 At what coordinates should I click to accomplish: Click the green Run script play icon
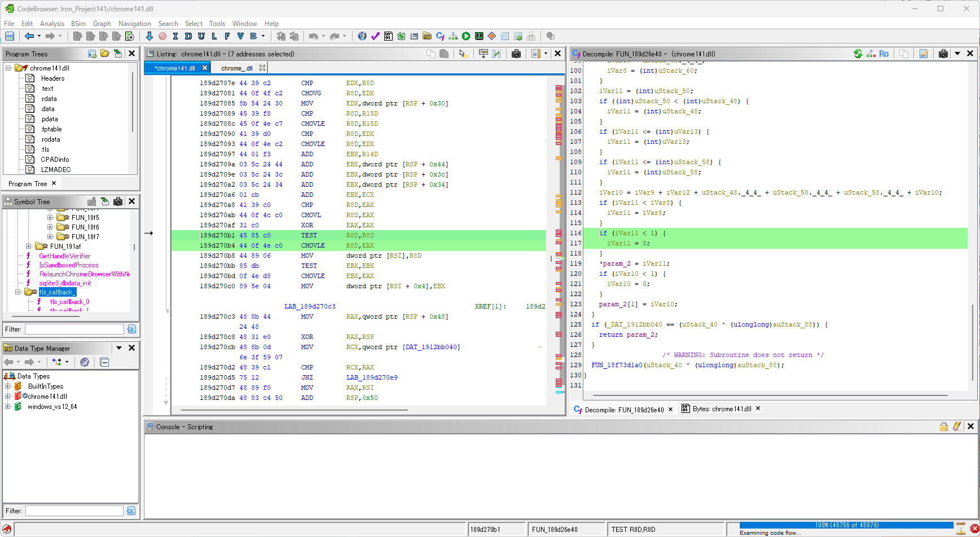pos(466,36)
